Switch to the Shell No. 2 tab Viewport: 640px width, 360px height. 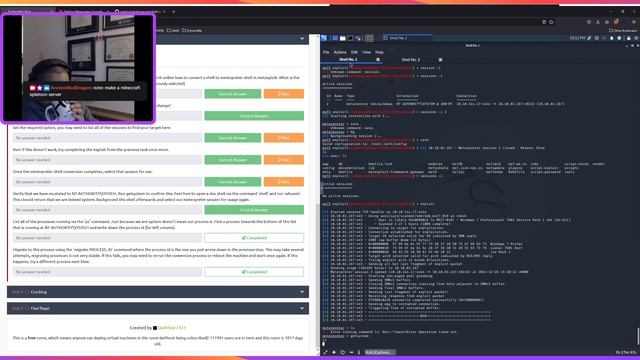410,60
